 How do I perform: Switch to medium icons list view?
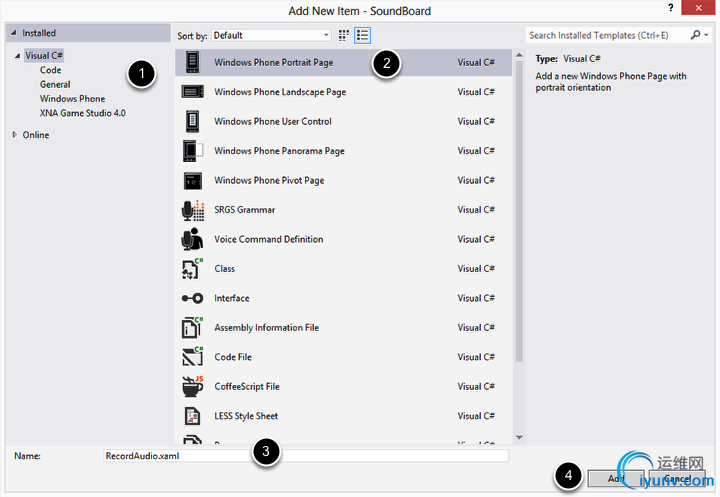click(362, 35)
